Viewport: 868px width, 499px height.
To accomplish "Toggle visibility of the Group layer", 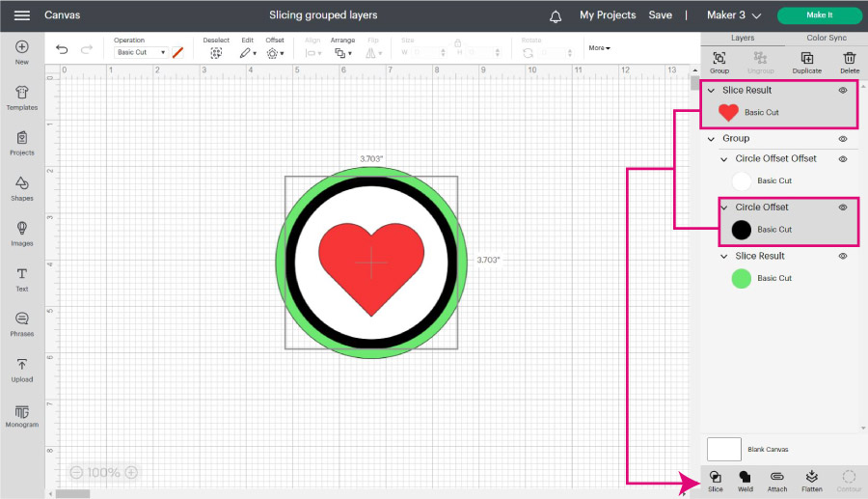I will pos(843,139).
